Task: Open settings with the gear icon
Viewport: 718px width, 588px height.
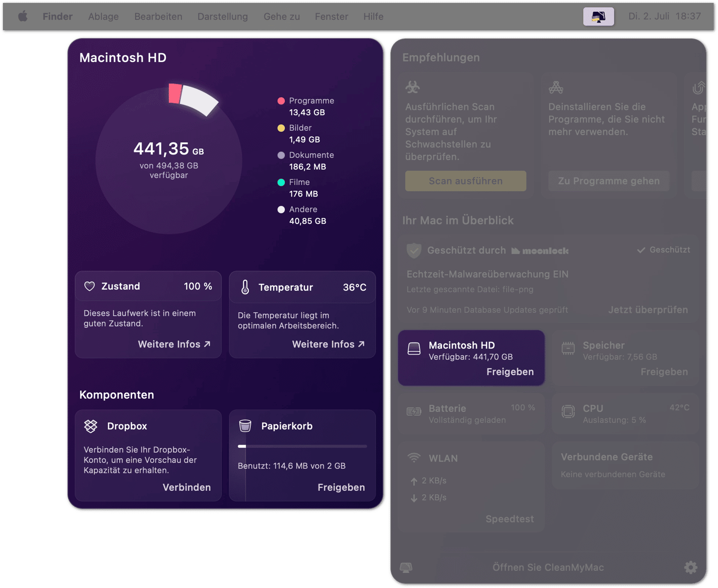Action: [x=691, y=567]
